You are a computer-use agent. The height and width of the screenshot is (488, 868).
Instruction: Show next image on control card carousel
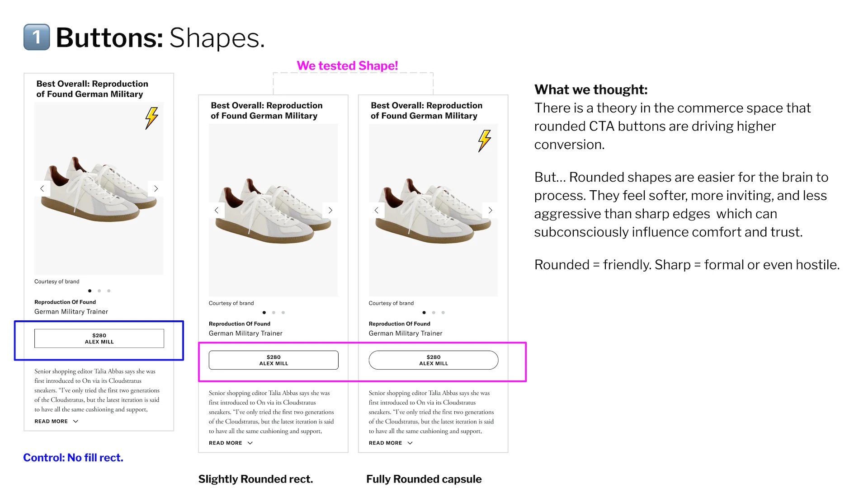[156, 188]
